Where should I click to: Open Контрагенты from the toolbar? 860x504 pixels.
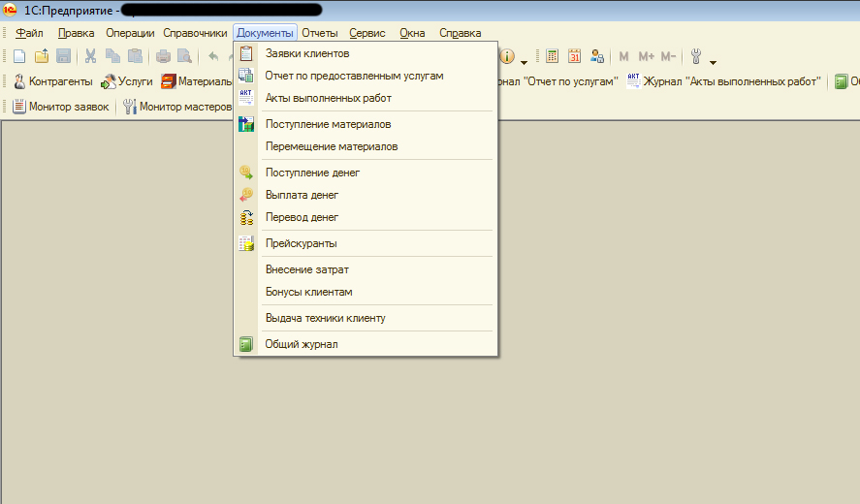(x=52, y=81)
